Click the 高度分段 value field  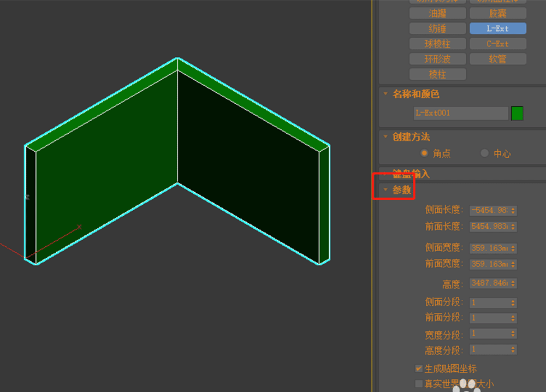pos(489,349)
